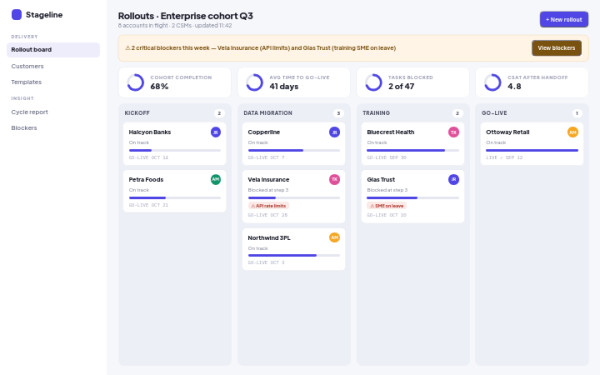Click Northwind 3PL progress bar
This screenshot has height=375, width=600.
click(x=294, y=255)
